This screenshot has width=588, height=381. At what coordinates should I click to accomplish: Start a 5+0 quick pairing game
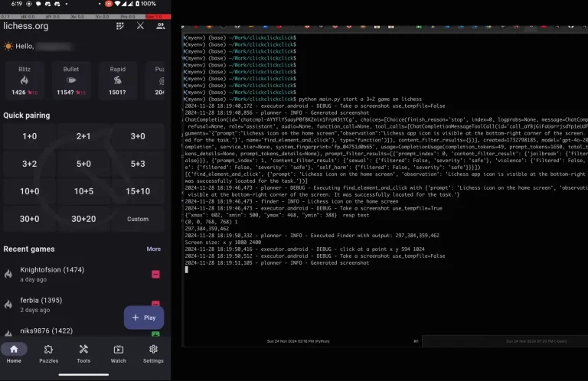(83, 164)
